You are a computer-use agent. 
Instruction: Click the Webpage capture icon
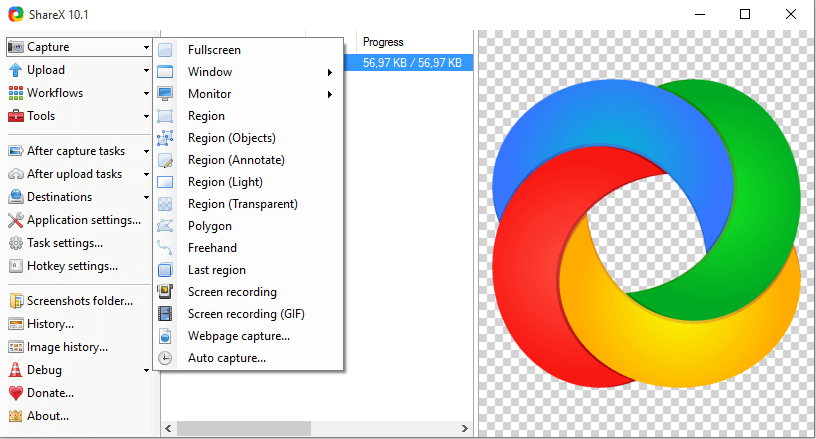coord(166,336)
